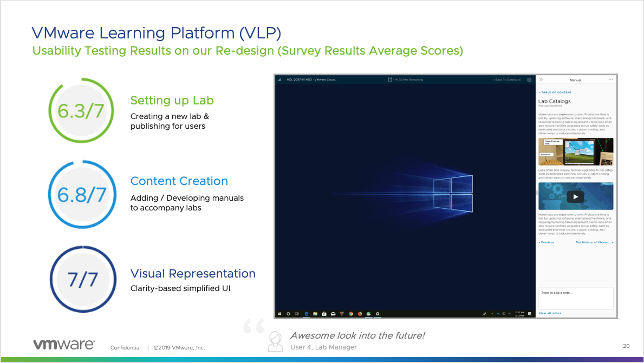Collapse the Manual panel with the double-chevron
The image size is (644, 363).
click(x=541, y=80)
